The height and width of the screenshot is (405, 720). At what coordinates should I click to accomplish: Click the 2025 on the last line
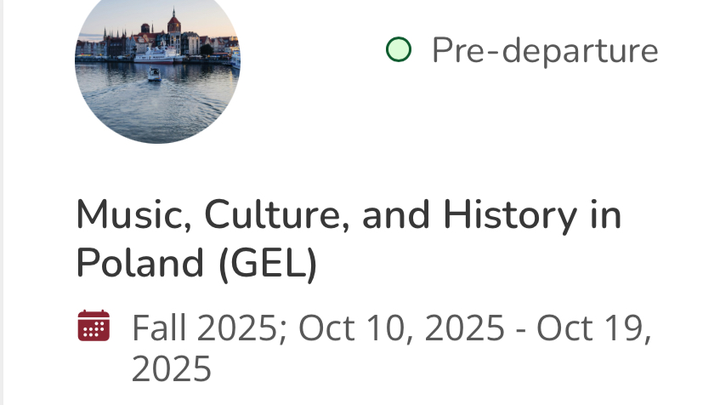[x=171, y=370]
